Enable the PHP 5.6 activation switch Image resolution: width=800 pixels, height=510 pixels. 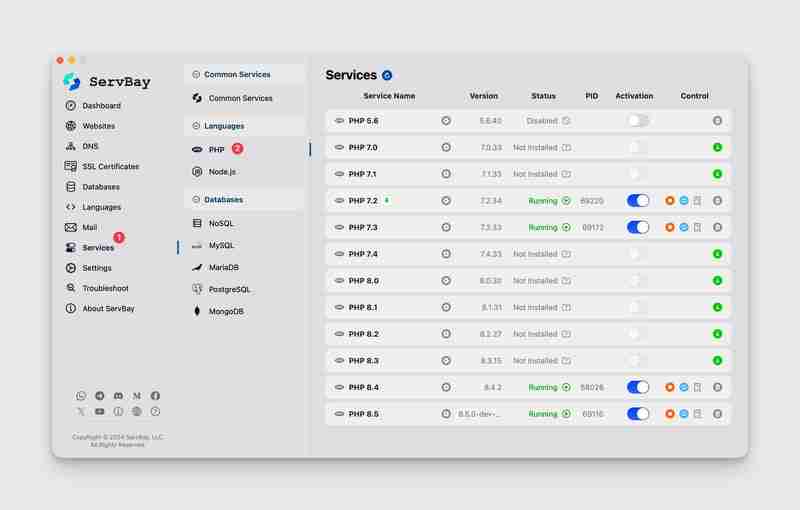(638, 121)
